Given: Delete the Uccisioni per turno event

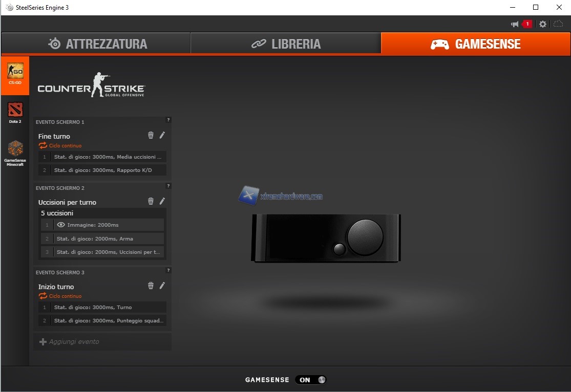Looking at the screenshot, I should tap(151, 201).
